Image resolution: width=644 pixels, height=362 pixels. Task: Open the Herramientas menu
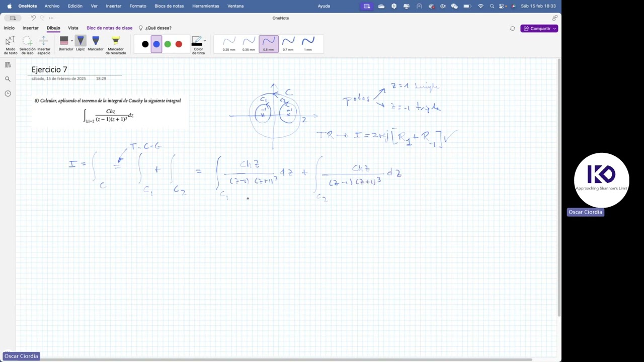pyautogui.click(x=206, y=6)
